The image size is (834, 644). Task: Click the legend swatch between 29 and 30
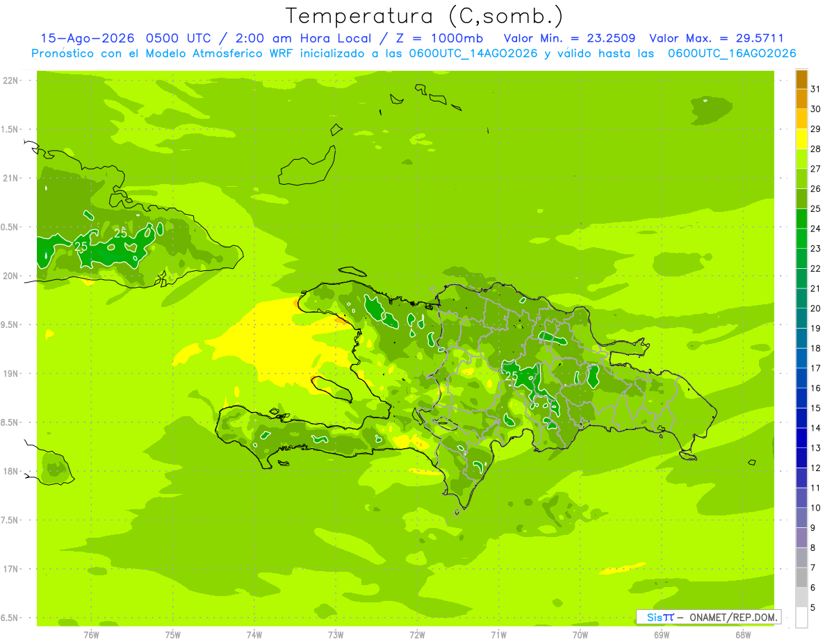click(x=801, y=119)
